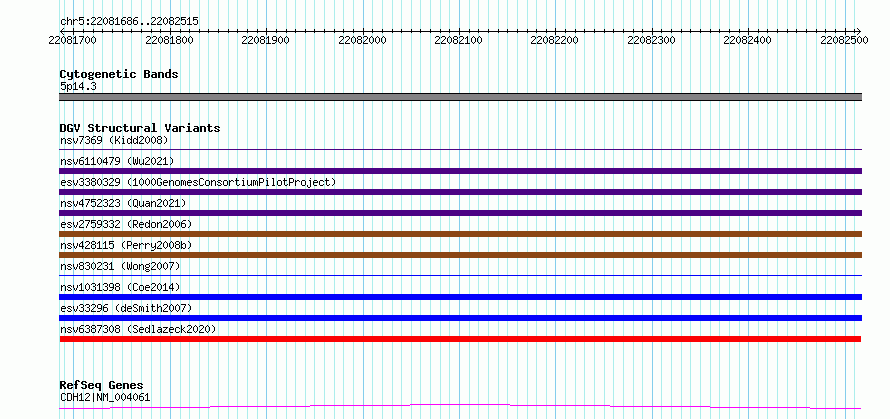Click the brown bar under nsv428115

pos(460,255)
